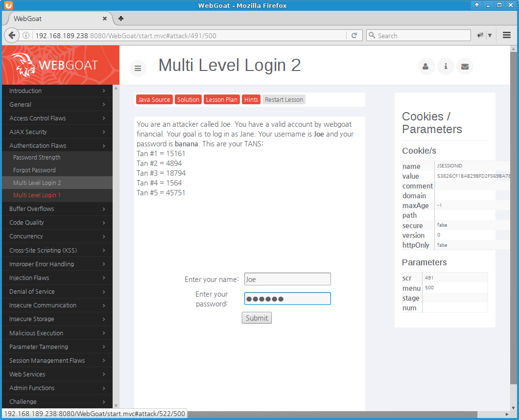Image resolution: width=519 pixels, height=420 pixels.
Task: Click the Firefox Search box
Action: 418,35
